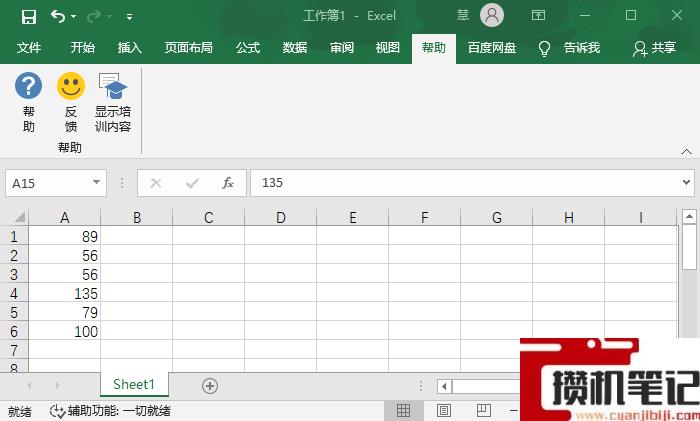This screenshot has width=700, height=421.
Task: Select cell A4 containing 135
Action: pyautogui.click(x=65, y=293)
